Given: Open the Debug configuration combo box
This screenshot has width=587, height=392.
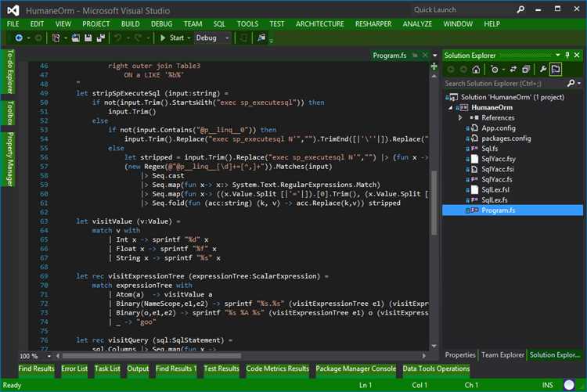Looking at the screenshot, I should click(212, 38).
